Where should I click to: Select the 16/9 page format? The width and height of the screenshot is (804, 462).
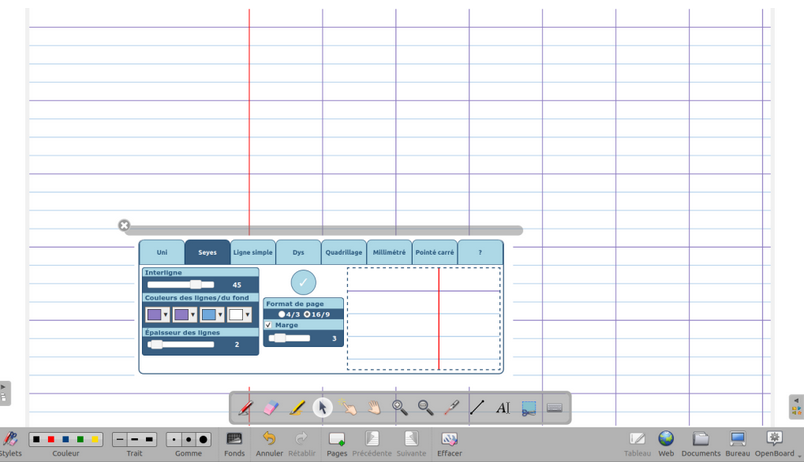pos(307,314)
